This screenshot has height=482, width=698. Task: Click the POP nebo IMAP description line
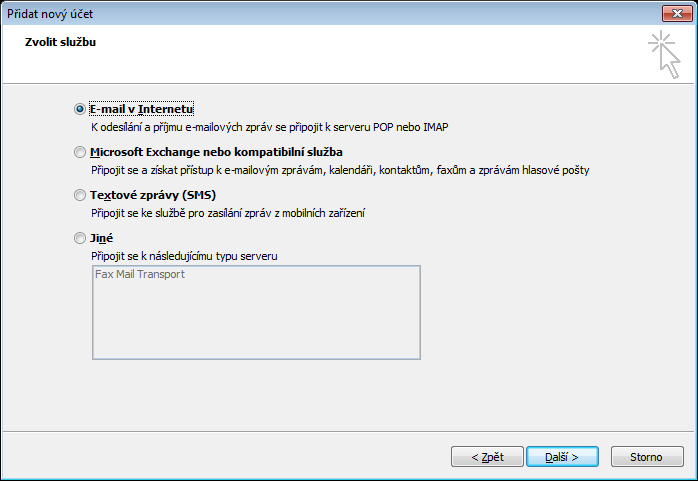click(x=269, y=127)
